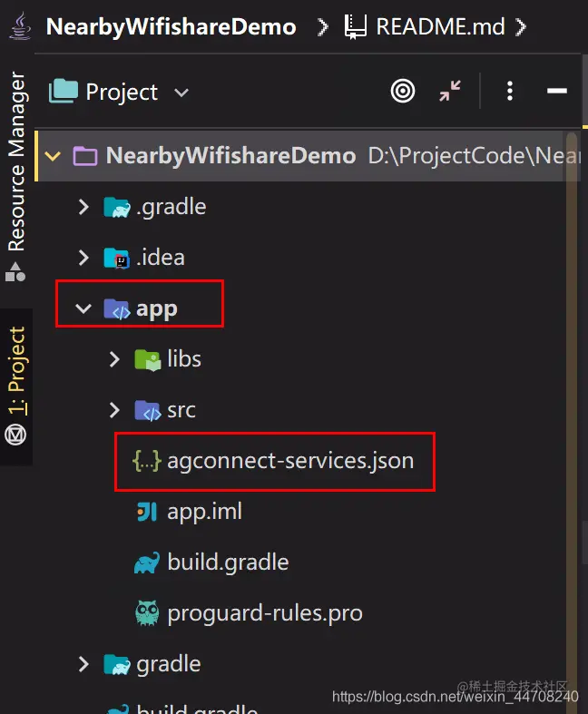Select the NearbyWifishareDemo root label
The height and width of the screenshot is (714, 588).
(230, 156)
